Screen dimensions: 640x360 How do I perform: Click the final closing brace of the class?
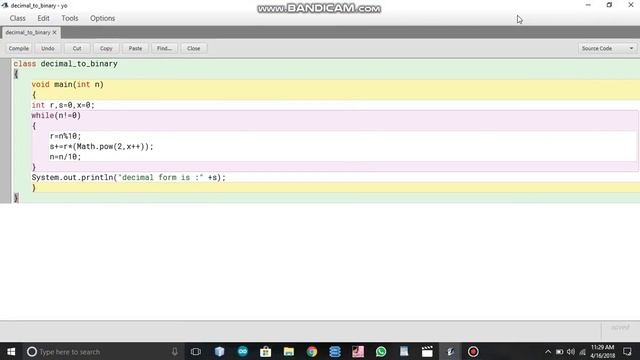click(16, 198)
